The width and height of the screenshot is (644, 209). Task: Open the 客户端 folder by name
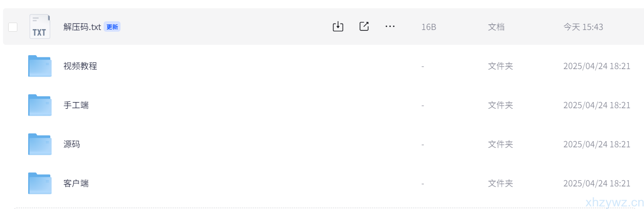point(76,183)
